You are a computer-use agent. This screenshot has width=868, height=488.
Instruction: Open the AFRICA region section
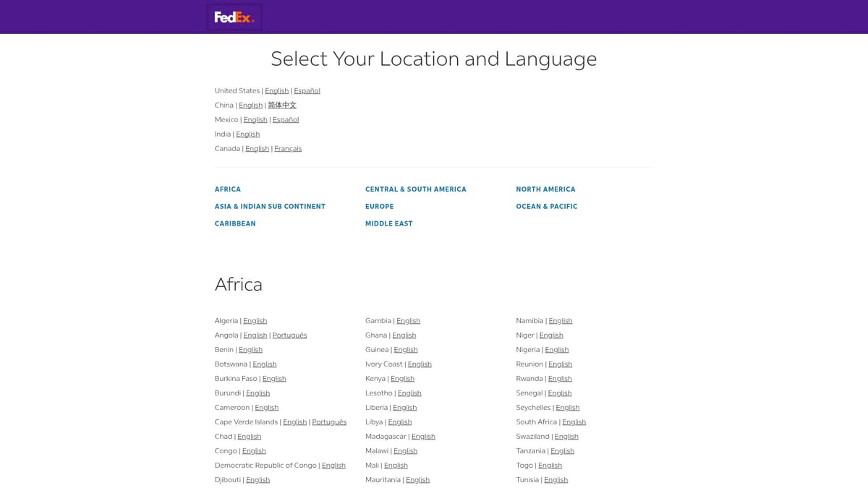pos(228,189)
